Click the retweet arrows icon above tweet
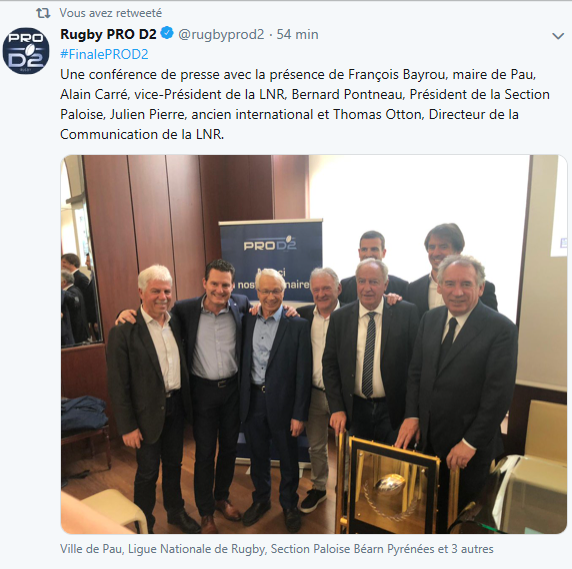 coord(43,13)
